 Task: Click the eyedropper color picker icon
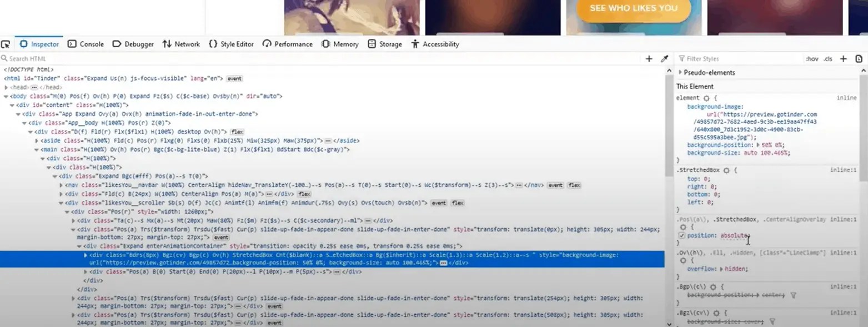[x=664, y=58]
